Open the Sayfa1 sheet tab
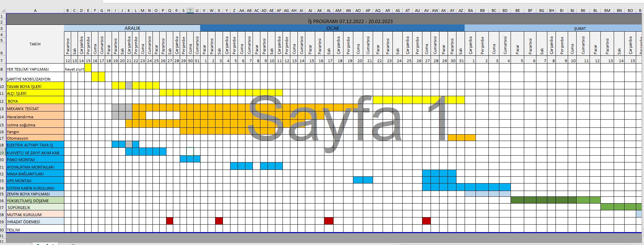This screenshot has height=245, width=644. click(x=45, y=244)
